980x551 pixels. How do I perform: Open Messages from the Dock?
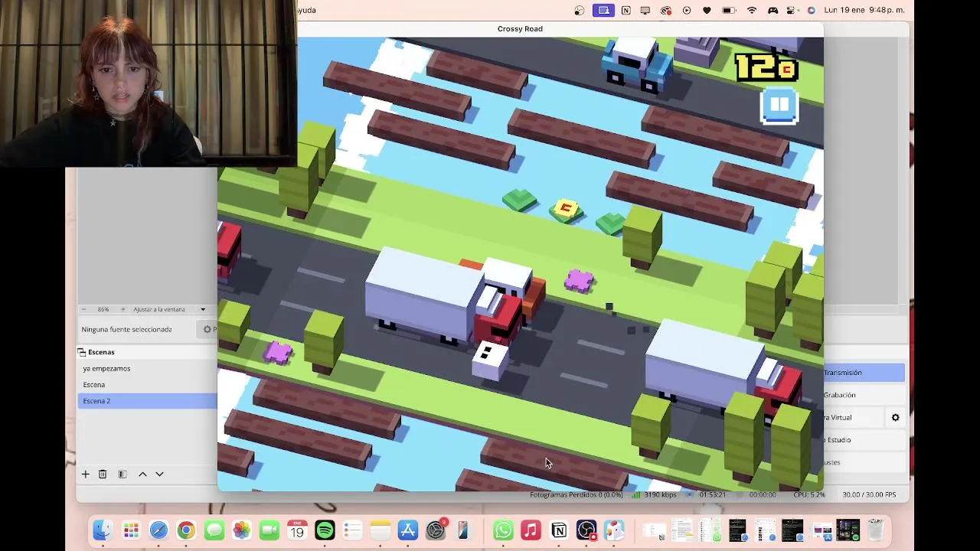click(214, 530)
